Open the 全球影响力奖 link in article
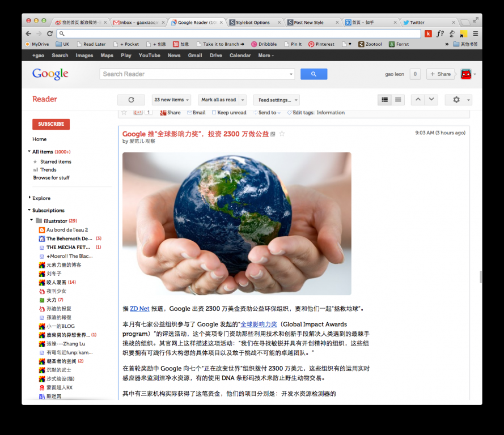The image size is (504, 435). pyautogui.click(x=259, y=324)
